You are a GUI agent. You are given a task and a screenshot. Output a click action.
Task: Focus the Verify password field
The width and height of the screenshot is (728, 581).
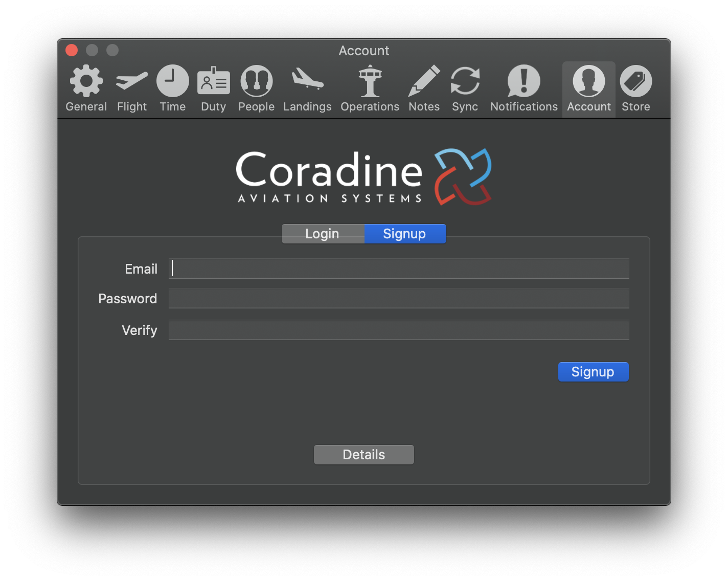[399, 330]
